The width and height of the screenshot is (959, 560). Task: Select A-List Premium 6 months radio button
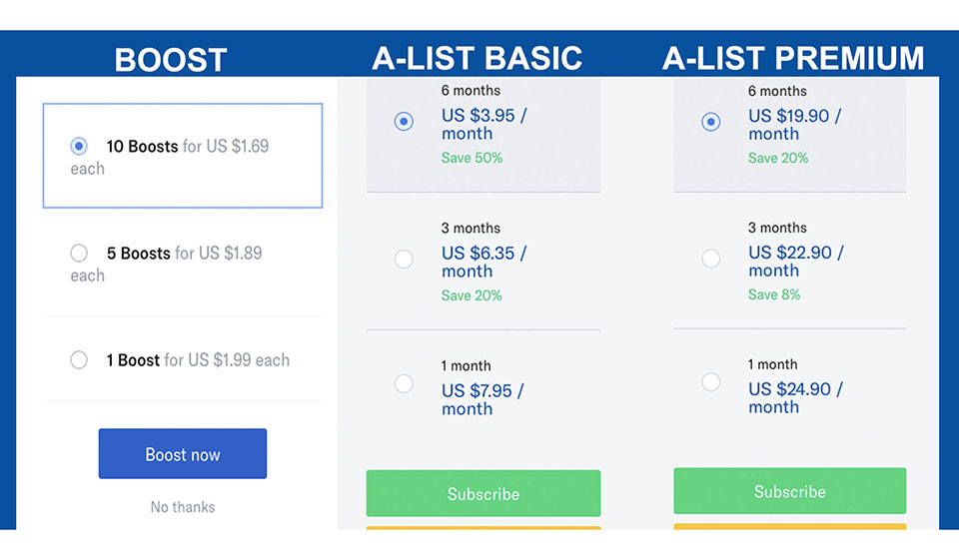tap(710, 122)
